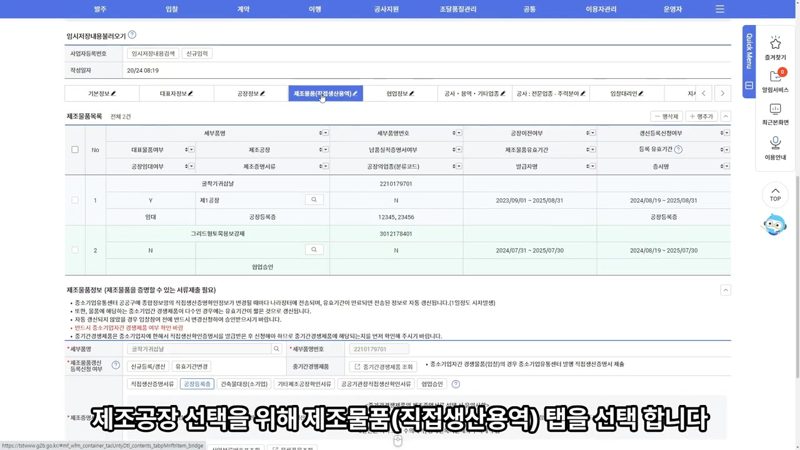Click pencil icon on 공장정보 tab

[262, 93]
